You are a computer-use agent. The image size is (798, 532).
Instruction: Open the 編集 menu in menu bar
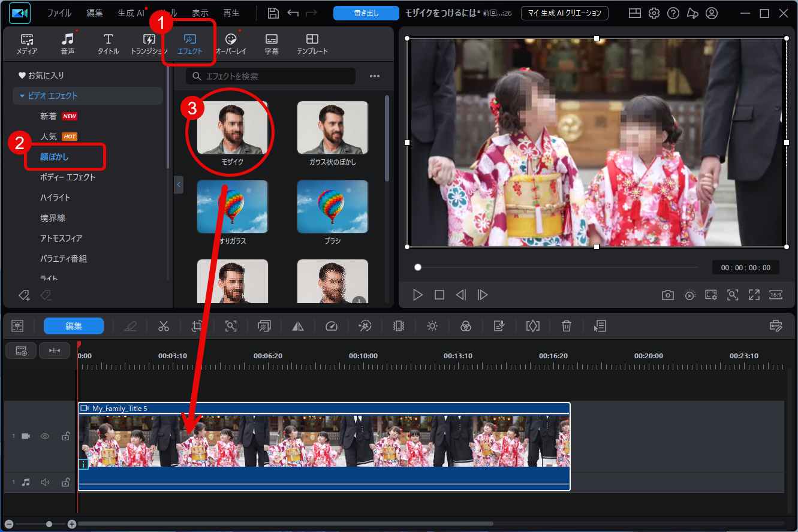(95, 13)
